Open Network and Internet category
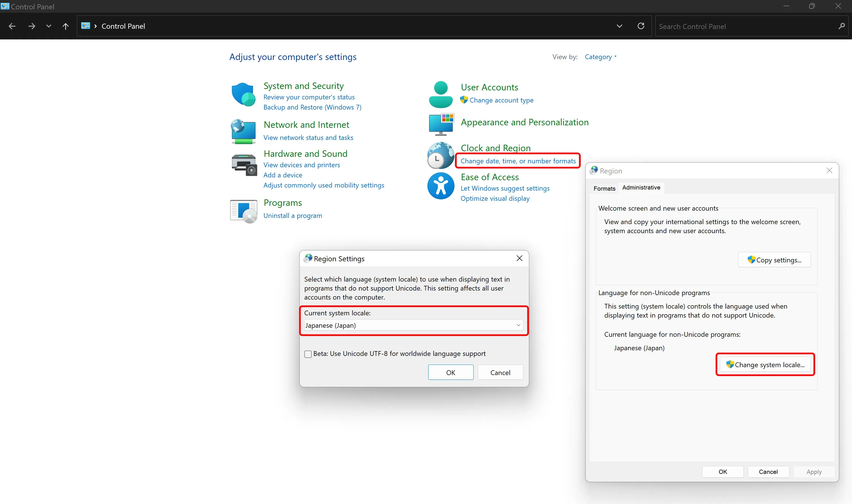Screen dimensions: 852x504 (x=306, y=125)
